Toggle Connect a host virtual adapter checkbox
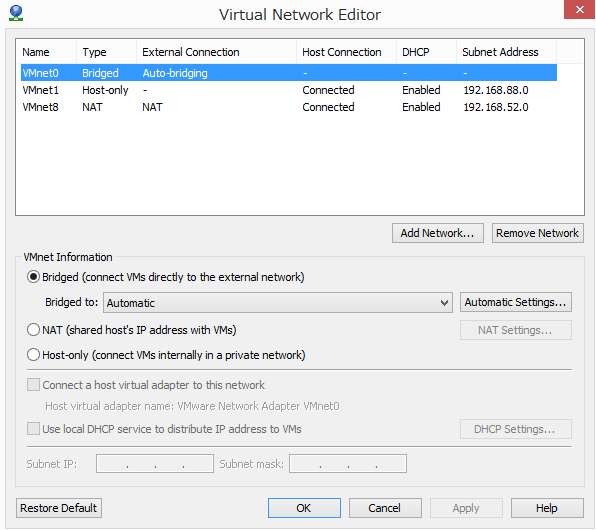Viewport: 596px width, 530px height. (x=33, y=385)
